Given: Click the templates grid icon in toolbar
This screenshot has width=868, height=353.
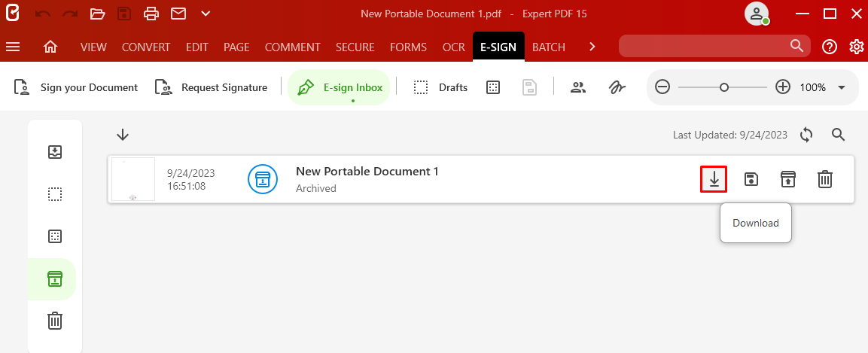Looking at the screenshot, I should [493, 87].
